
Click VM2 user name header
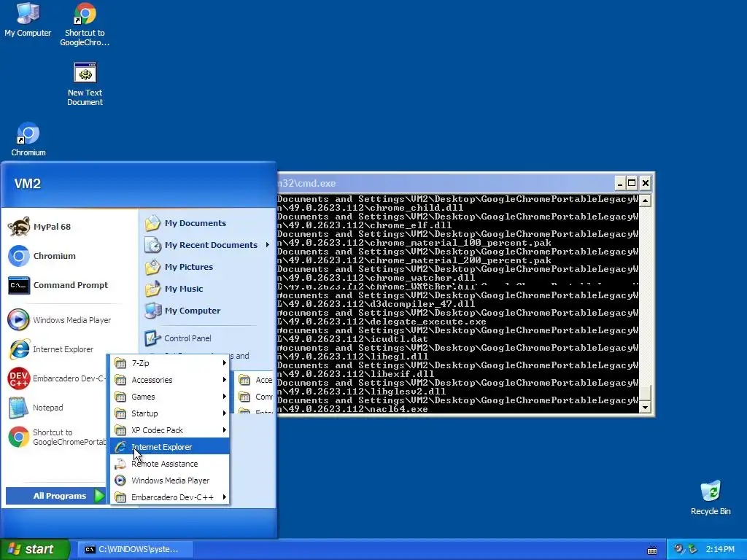[x=28, y=183]
